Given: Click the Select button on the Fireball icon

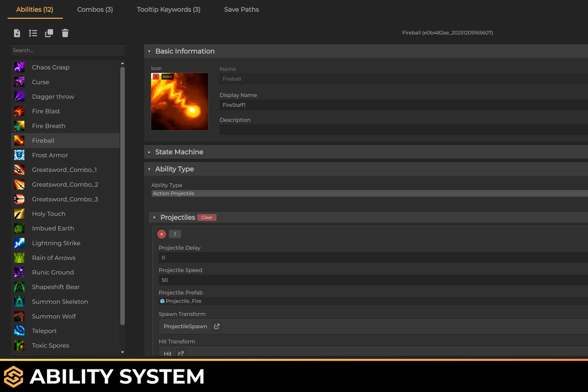Looking at the screenshot, I should pyautogui.click(x=167, y=76).
